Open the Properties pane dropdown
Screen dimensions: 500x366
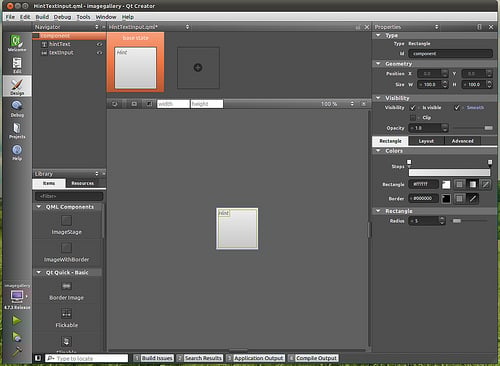(x=437, y=27)
